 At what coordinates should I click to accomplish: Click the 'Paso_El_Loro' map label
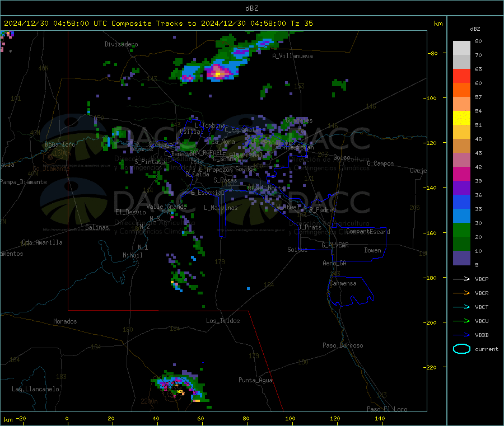coord(387,409)
